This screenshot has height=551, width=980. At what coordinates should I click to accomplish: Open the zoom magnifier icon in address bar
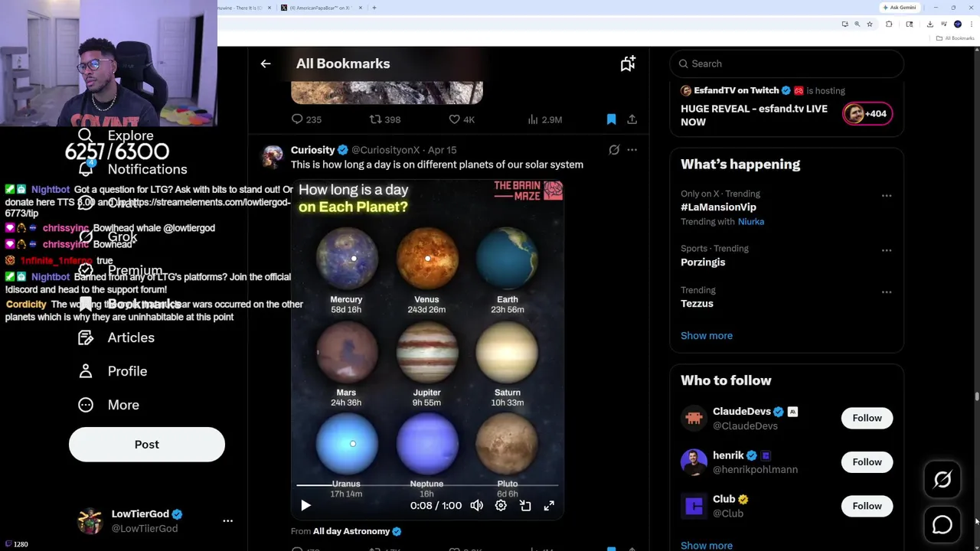pos(857,24)
